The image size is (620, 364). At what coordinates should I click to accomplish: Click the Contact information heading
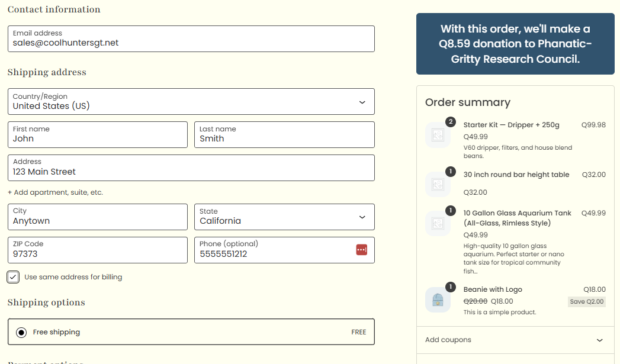(54, 9)
